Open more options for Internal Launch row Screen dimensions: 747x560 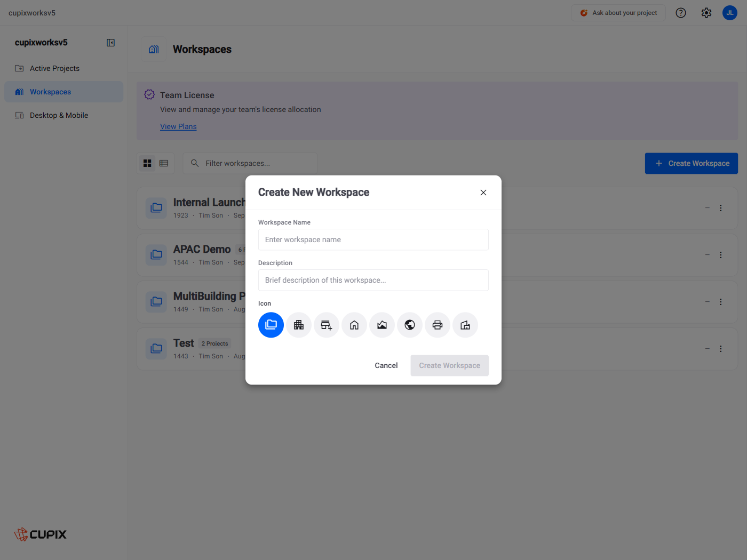pos(720,208)
